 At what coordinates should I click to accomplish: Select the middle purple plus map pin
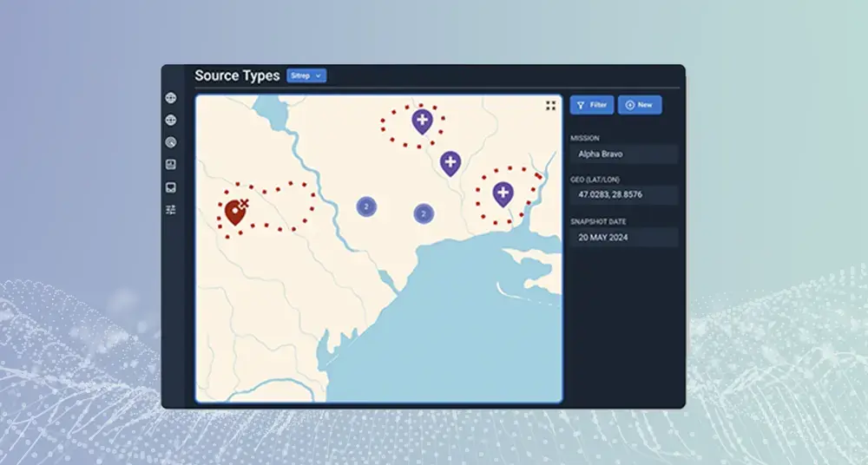coord(450,161)
